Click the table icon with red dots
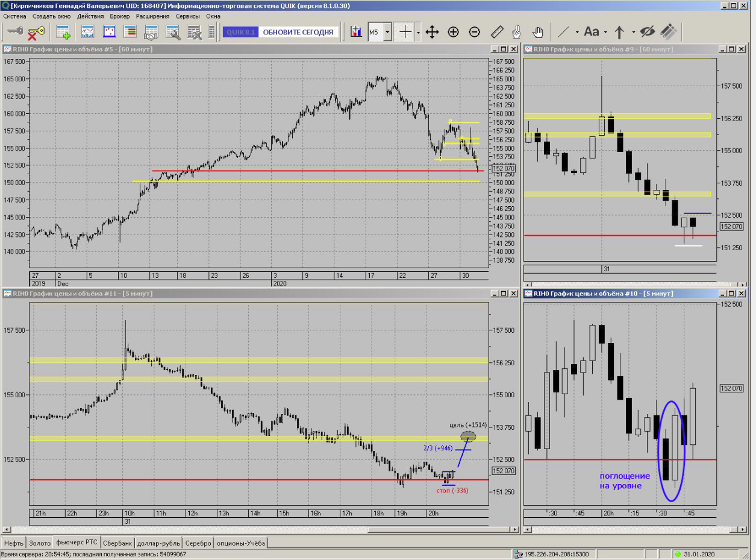This screenshot has height=560, width=756. tap(110, 32)
